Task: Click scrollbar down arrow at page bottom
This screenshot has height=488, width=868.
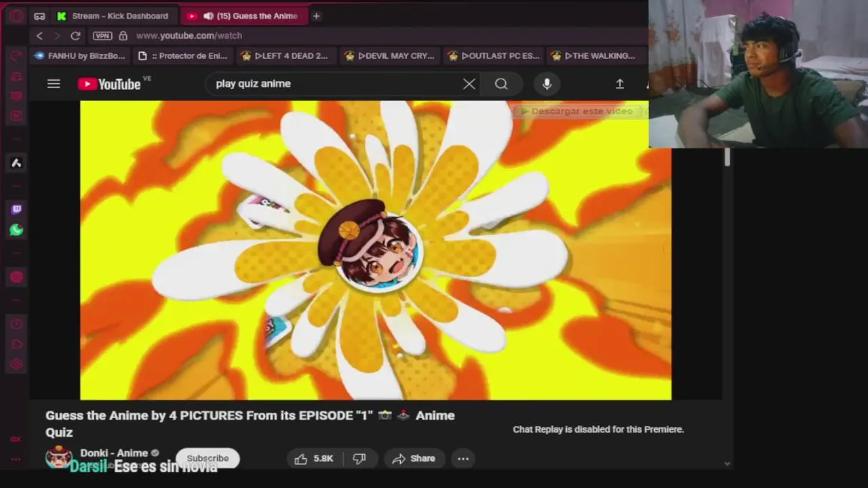Action: pos(727,464)
